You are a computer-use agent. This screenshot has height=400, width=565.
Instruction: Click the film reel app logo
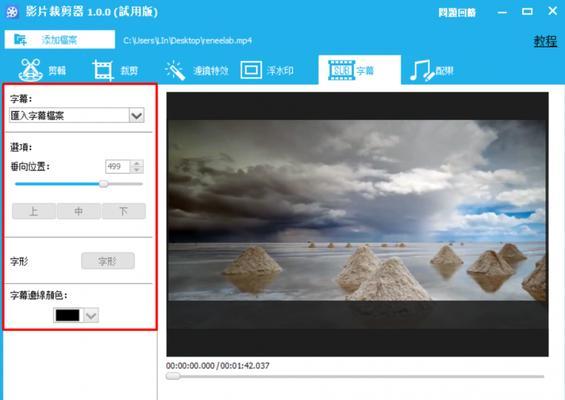[x=12, y=12]
